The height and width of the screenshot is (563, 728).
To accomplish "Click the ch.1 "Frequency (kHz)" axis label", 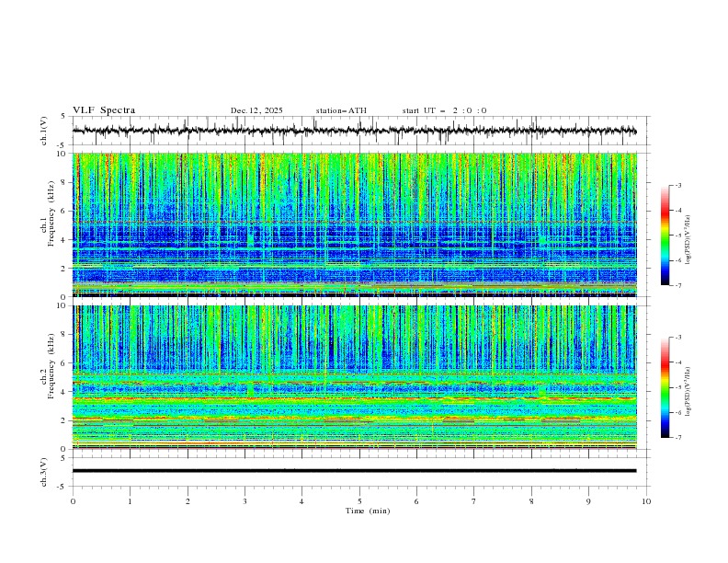I will tap(51, 212).
